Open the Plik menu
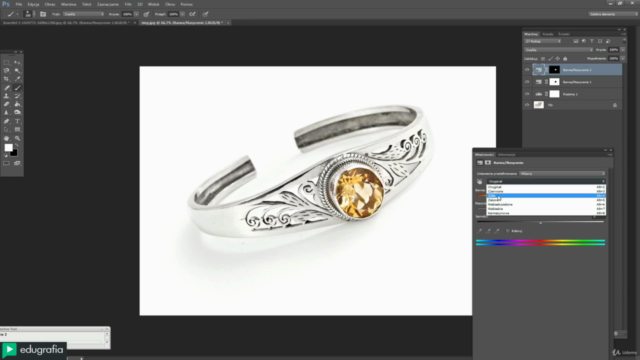 pos(19,4)
